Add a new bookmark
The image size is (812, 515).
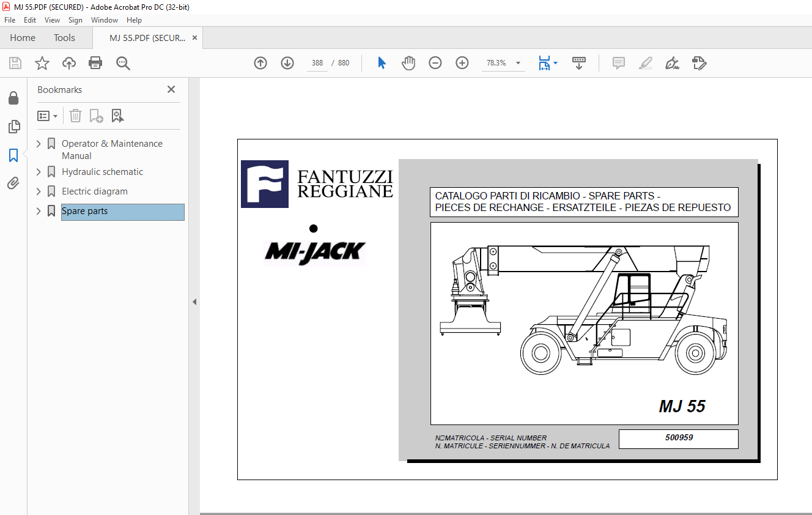point(96,116)
